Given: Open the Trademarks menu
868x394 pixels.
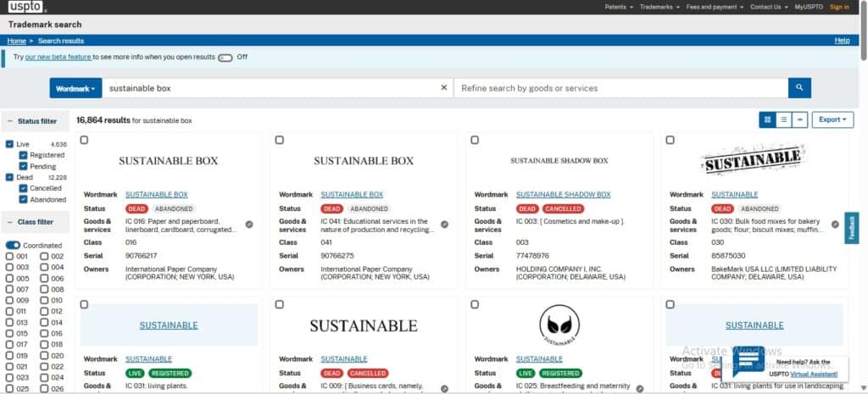Looking at the screenshot, I should pyautogui.click(x=659, y=7).
